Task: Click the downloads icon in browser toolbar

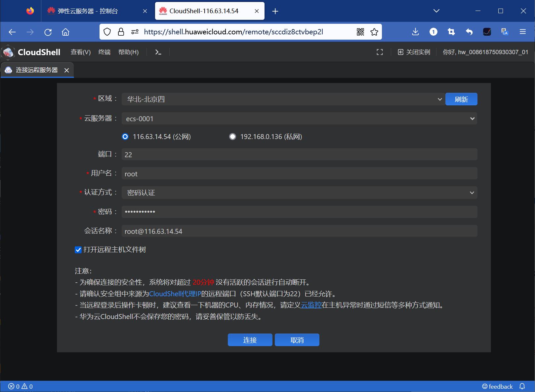Action: (x=415, y=32)
